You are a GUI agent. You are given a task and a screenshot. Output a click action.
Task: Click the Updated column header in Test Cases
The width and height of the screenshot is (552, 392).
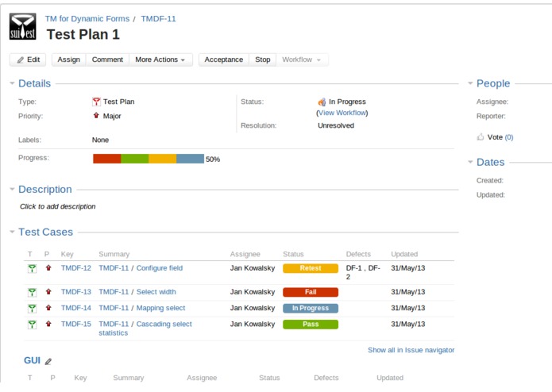(404, 254)
